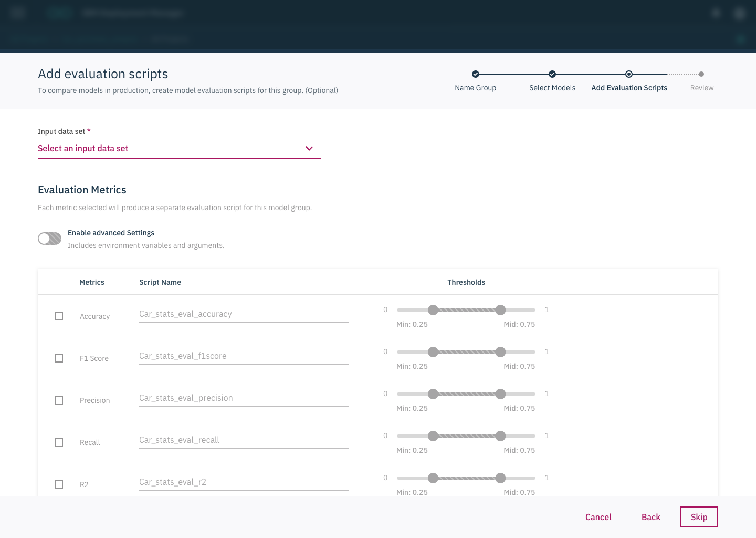
Task: Click the Recall Min slider handle
Action: tap(433, 436)
